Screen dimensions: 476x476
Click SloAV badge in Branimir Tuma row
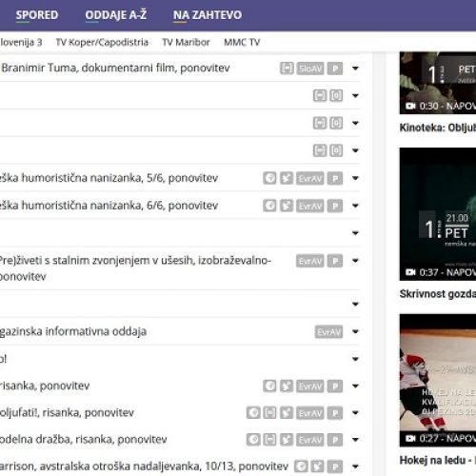pyautogui.click(x=310, y=69)
